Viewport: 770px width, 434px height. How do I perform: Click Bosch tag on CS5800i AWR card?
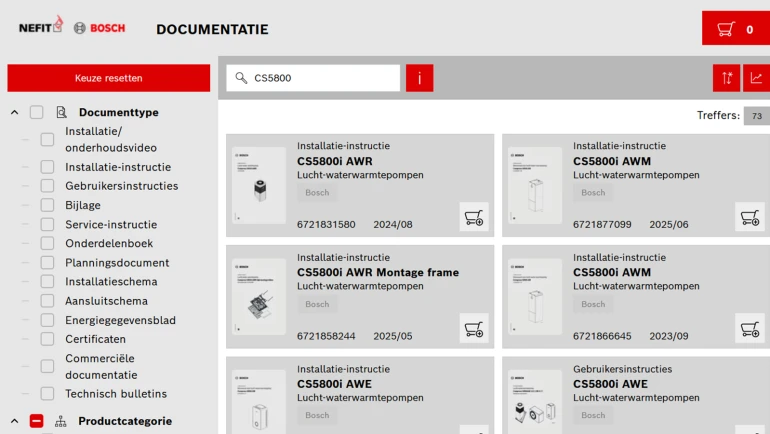[x=317, y=192]
